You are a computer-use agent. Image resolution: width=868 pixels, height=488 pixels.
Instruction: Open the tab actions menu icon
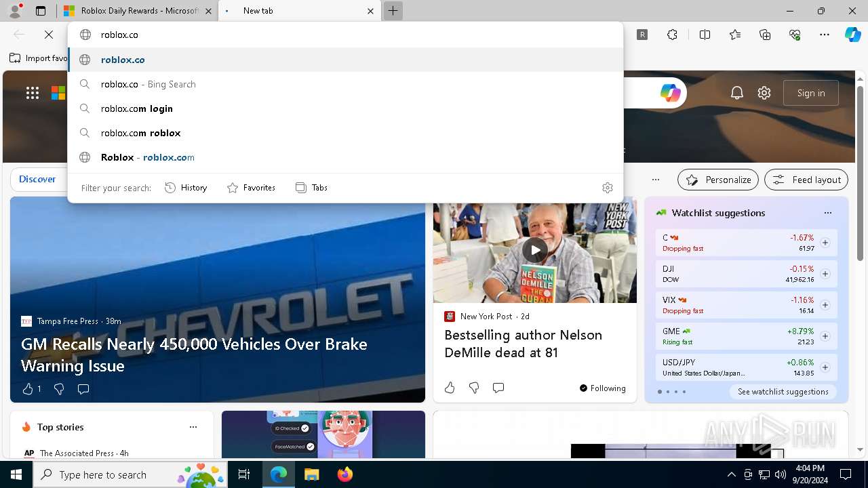pos(41,11)
